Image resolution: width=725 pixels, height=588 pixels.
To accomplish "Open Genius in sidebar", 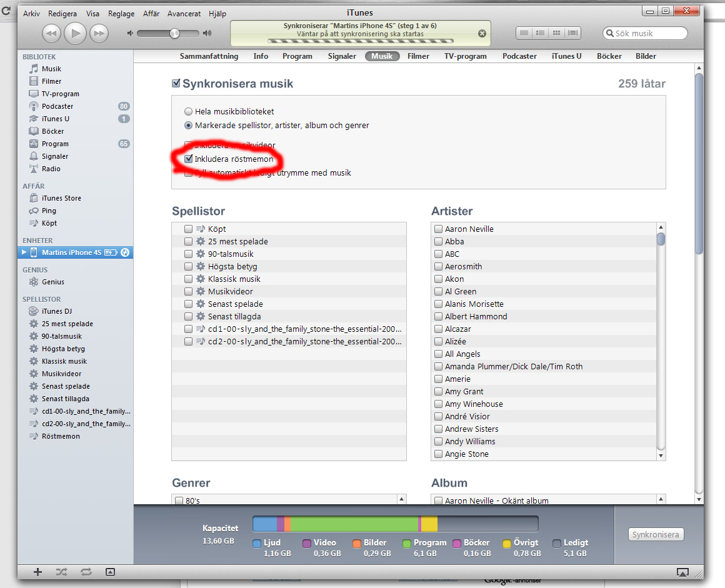I will (52, 282).
